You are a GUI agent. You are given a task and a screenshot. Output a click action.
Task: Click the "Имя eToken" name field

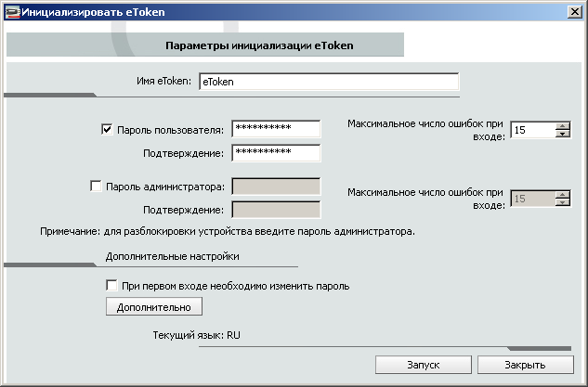(327, 82)
